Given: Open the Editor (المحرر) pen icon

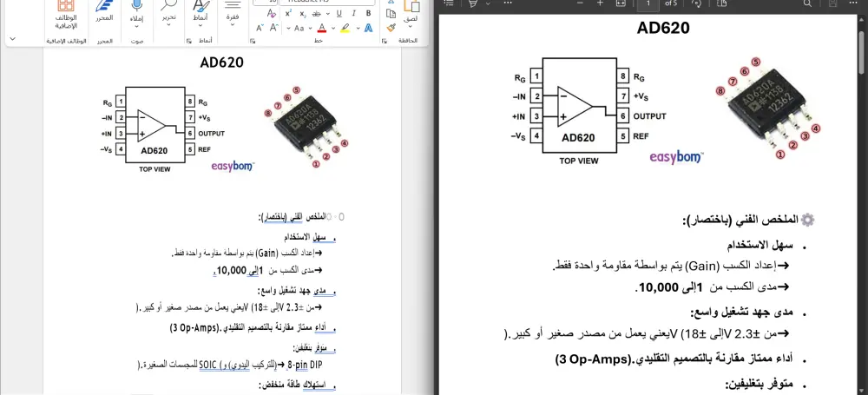Looking at the screenshot, I should (x=105, y=4).
